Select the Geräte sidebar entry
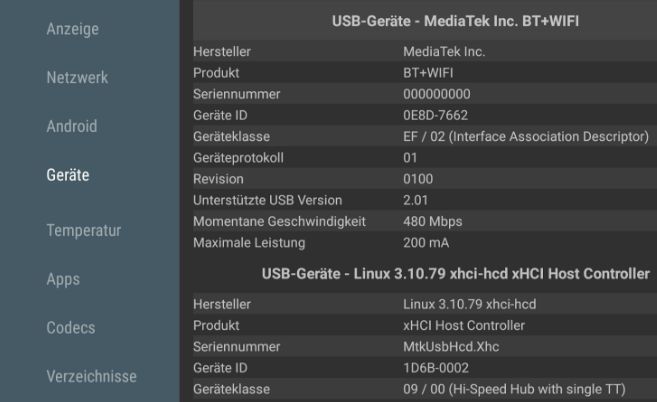Viewport: 657px width, 402px height. (68, 175)
